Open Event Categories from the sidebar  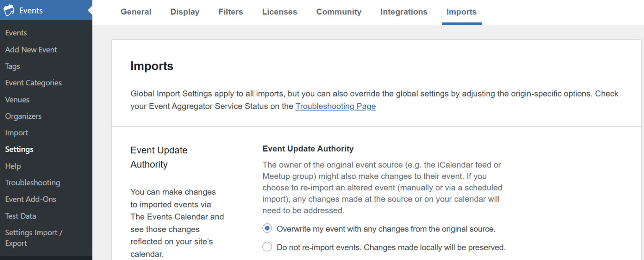click(x=33, y=83)
